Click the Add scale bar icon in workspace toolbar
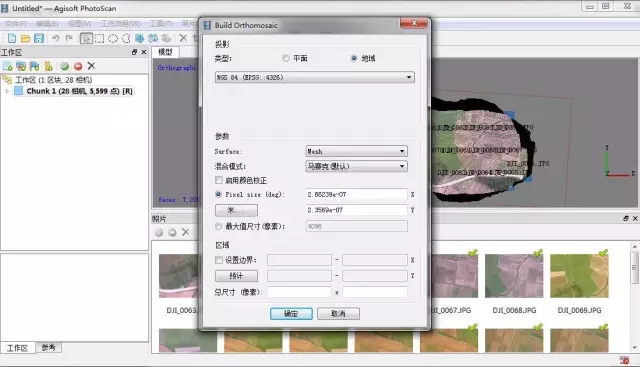Viewport: 640px width, 367px height. pyautogui.click(x=48, y=66)
